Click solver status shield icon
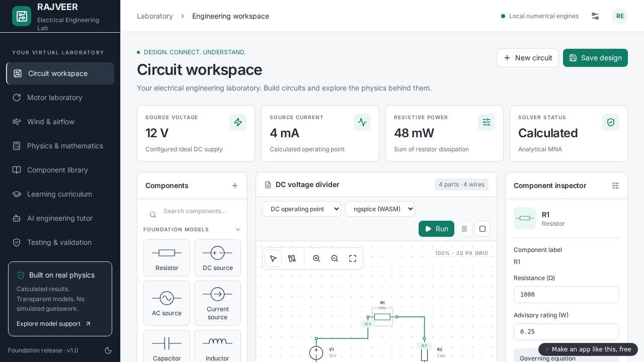Image resolution: width=644 pixels, height=362 pixels. pos(611,122)
